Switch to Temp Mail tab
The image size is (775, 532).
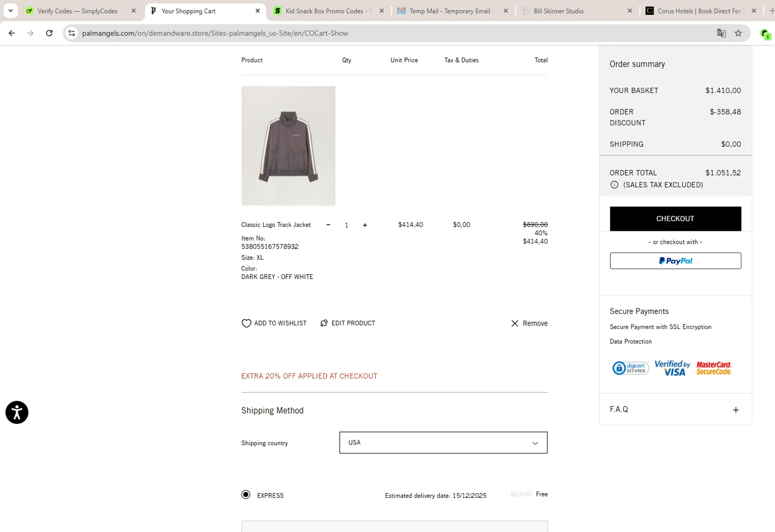click(450, 11)
